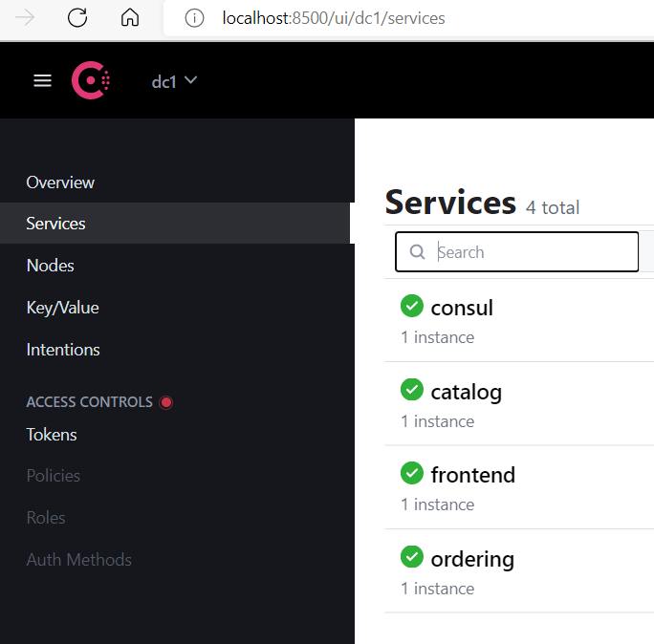Viewport: 654px width, 644px height.
Task: Toggle the hamburger navigation menu
Action: coord(42,81)
